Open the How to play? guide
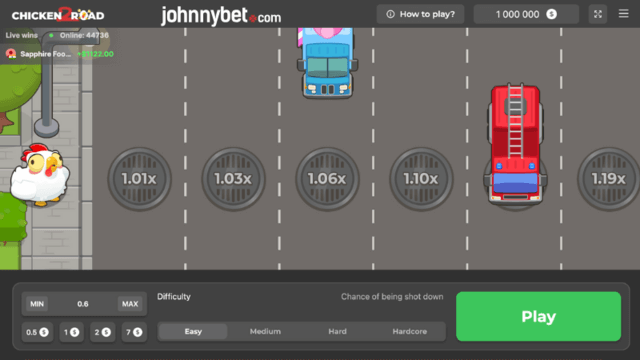This screenshot has width=640, height=360. [420, 14]
